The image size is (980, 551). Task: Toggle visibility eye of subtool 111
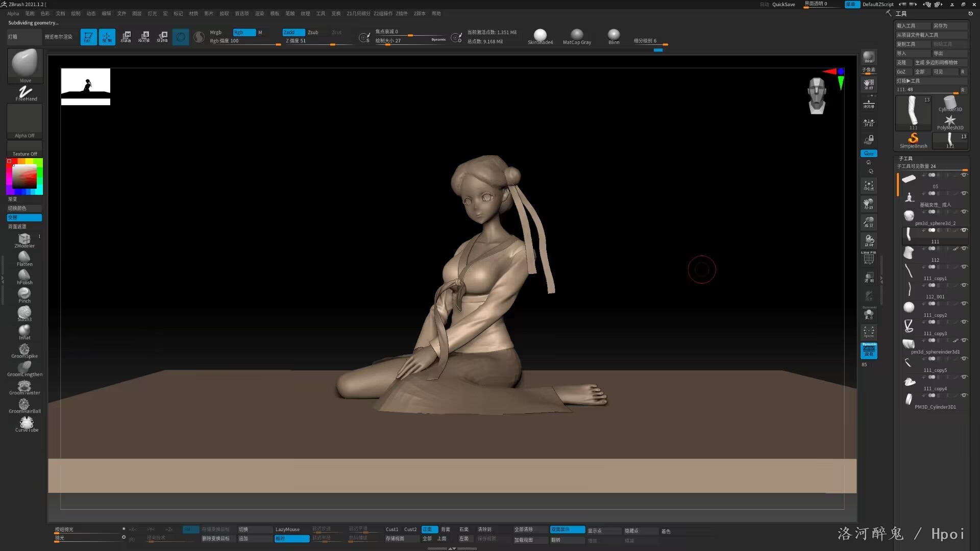pyautogui.click(x=964, y=230)
